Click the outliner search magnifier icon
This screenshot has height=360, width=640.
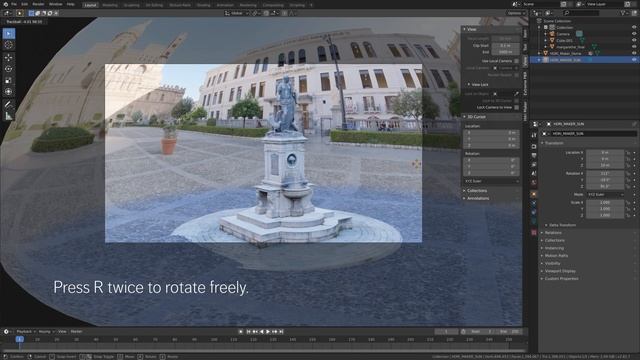[x=567, y=13]
